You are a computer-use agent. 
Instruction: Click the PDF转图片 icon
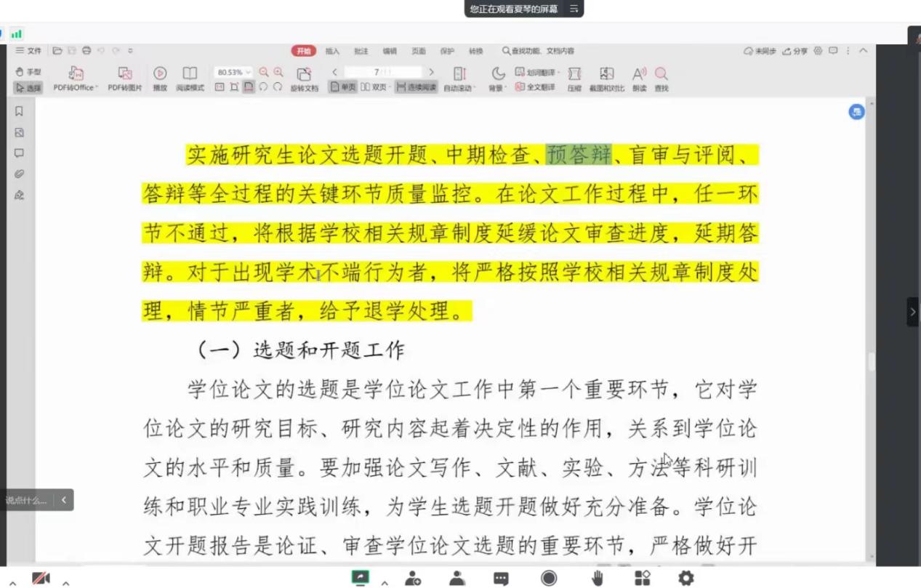[x=124, y=74]
